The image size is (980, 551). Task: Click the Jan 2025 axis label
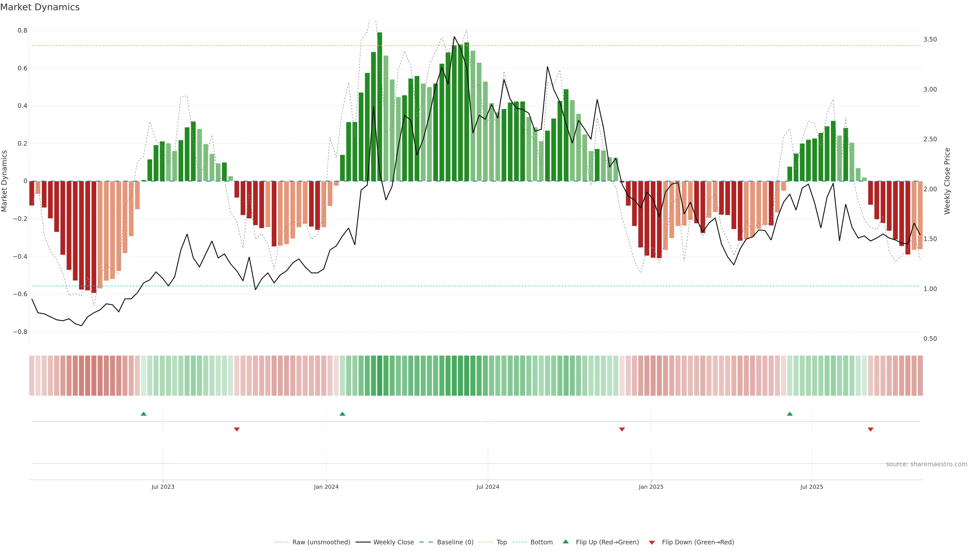point(651,487)
